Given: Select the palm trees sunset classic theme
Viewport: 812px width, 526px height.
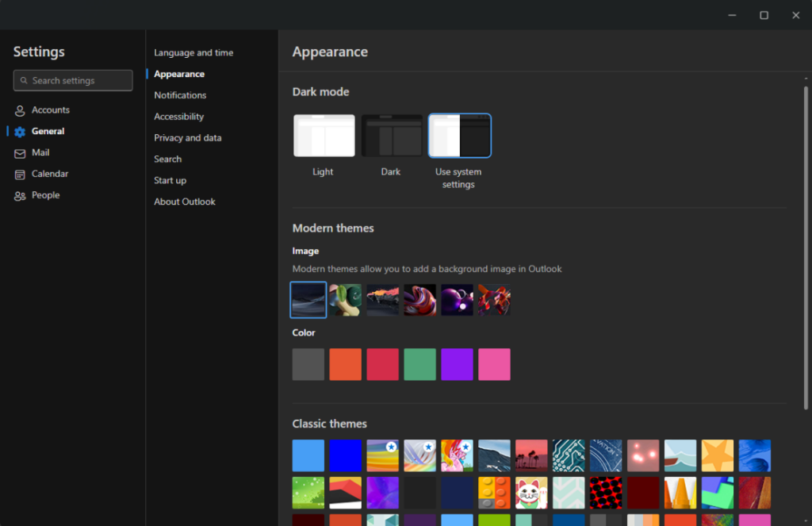Looking at the screenshot, I should [532, 455].
